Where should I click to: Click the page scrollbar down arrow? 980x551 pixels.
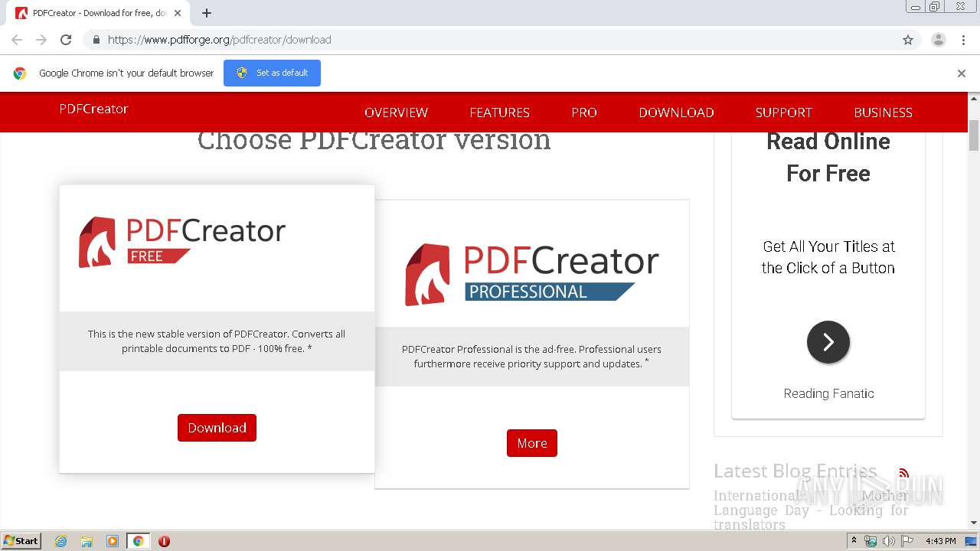coord(974,523)
